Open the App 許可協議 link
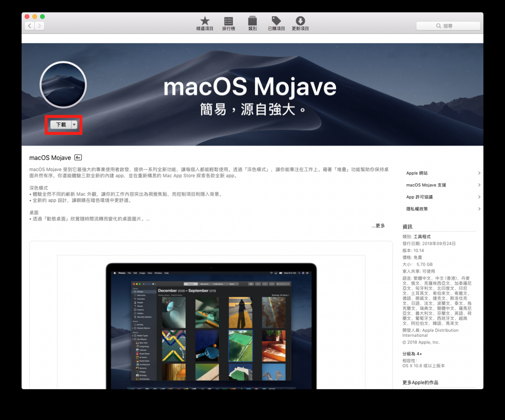This screenshot has width=505, height=420. click(x=419, y=197)
